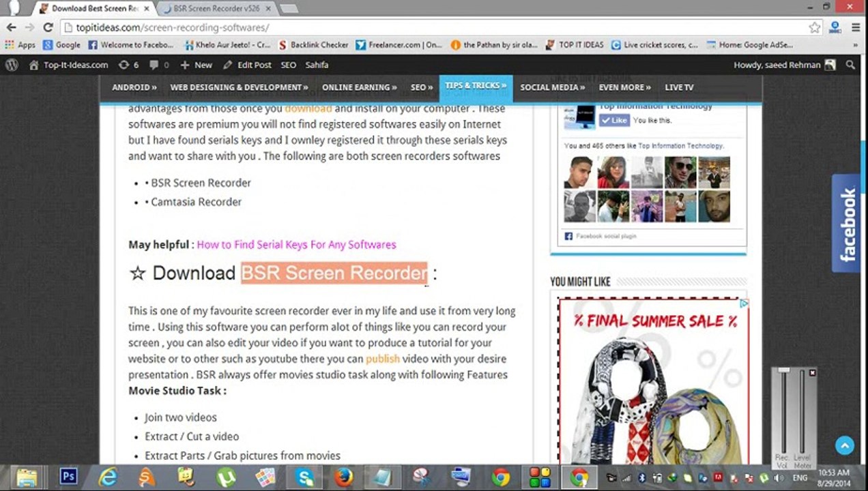Open the LIVE TV menu item
Screen dimensions: 868x491
click(x=679, y=87)
